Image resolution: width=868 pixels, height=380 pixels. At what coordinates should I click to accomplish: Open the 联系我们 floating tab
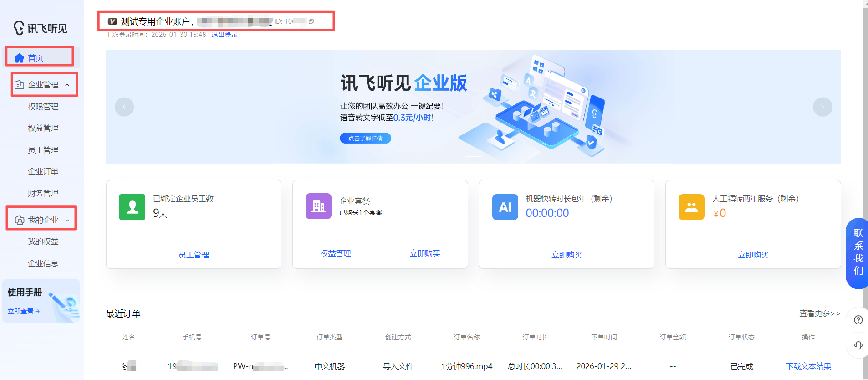[x=858, y=253]
